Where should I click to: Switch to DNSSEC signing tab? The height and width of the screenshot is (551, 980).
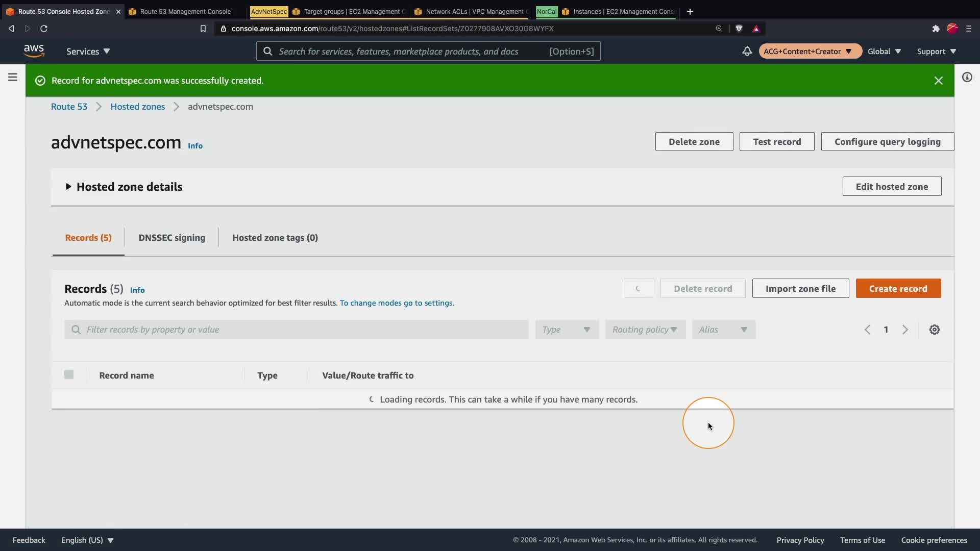tap(171, 238)
